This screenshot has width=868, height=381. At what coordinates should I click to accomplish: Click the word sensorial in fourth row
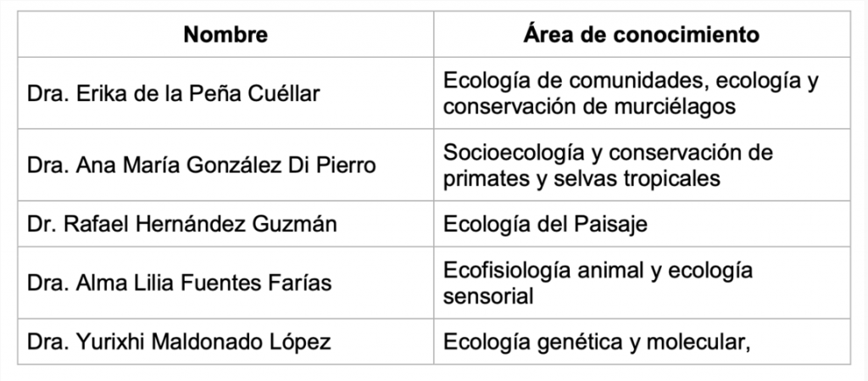tap(488, 295)
